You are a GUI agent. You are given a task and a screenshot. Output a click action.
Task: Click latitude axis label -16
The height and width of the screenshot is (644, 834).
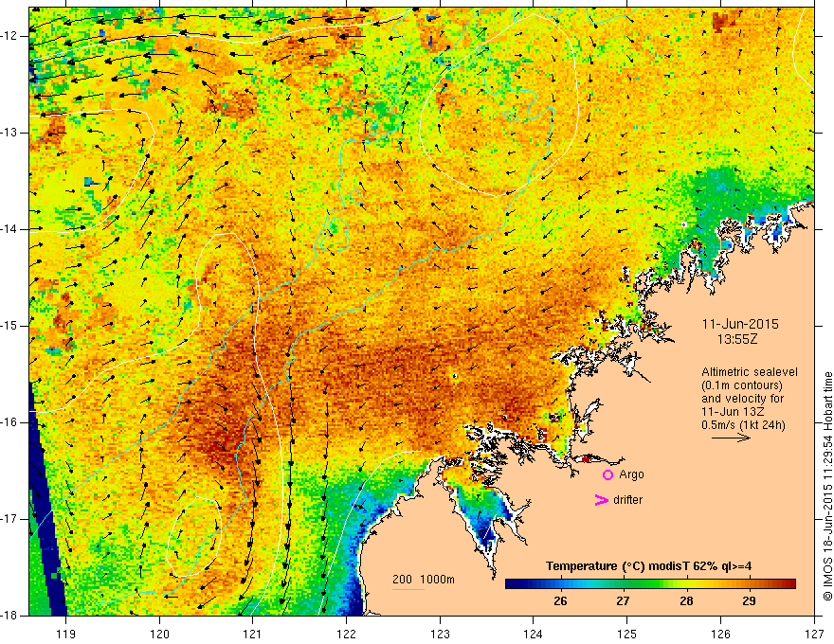click(9, 422)
